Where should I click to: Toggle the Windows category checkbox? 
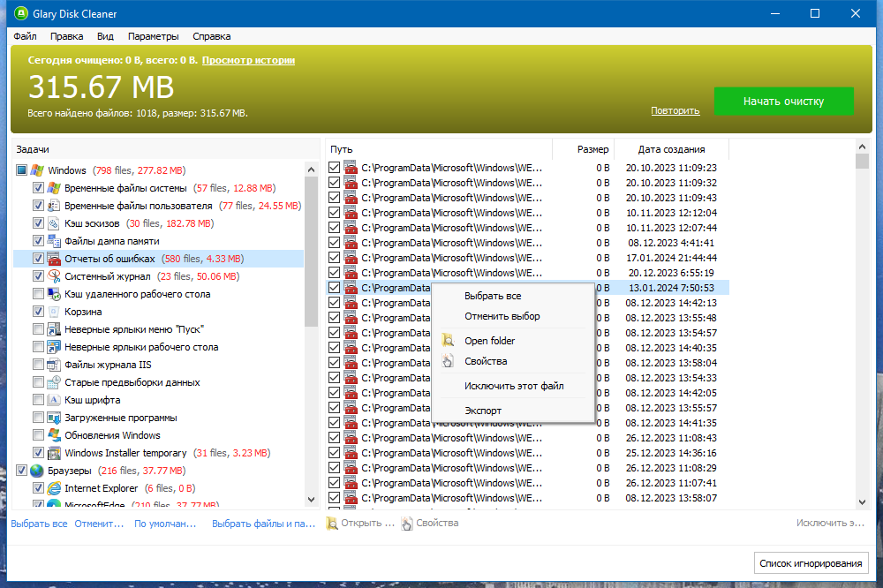(x=21, y=170)
